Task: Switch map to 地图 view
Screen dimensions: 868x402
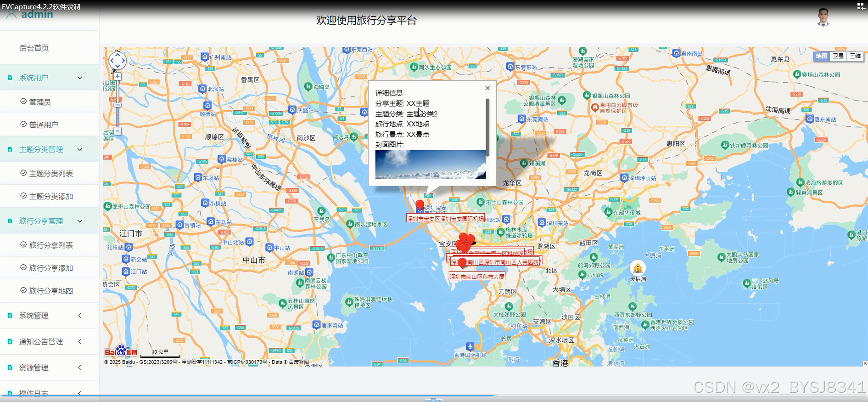Action: click(821, 56)
